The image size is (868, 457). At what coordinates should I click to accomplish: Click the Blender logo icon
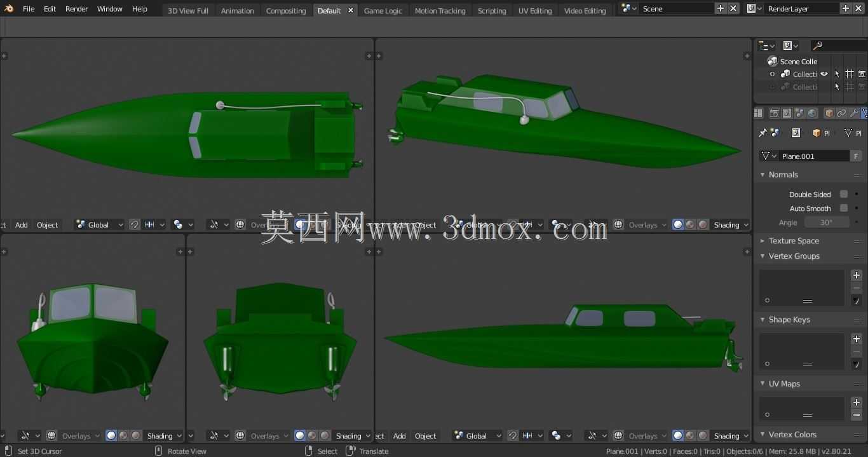pyautogui.click(x=9, y=9)
